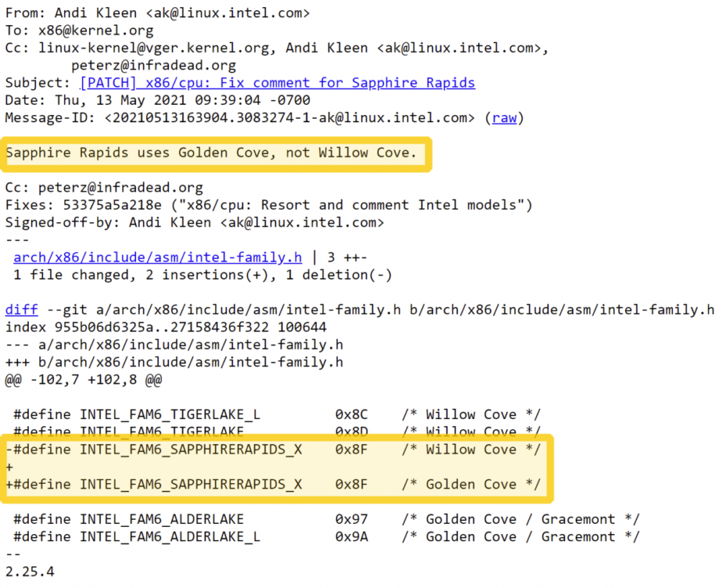Select the Date: Thu, 13 May 2021 line

click(x=157, y=101)
